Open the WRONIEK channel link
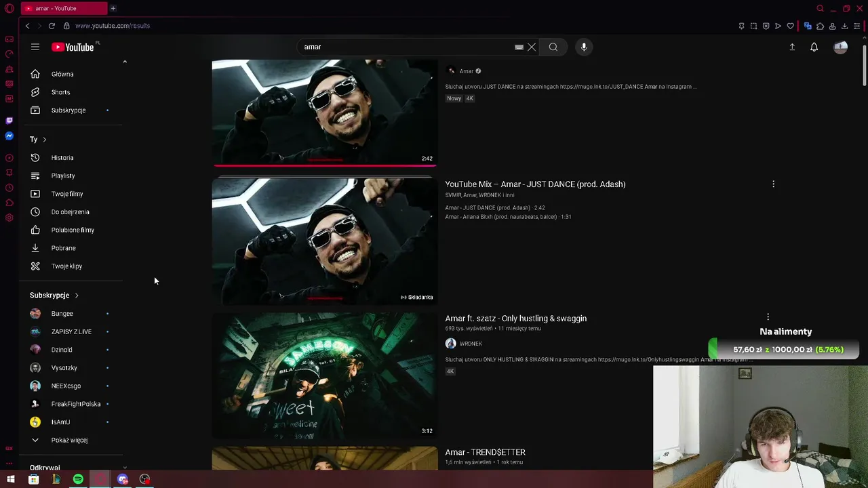Image resolution: width=868 pixels, height=488 pixels. point(471,344)
